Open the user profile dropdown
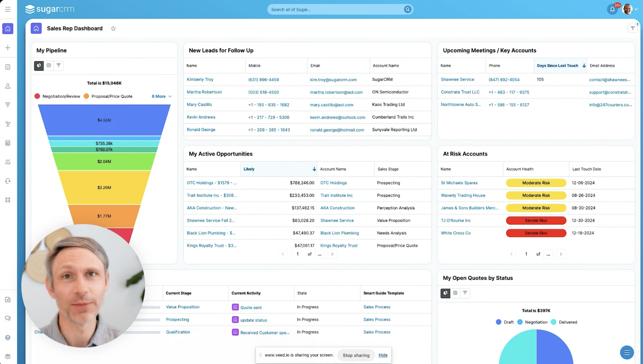The image size is (643, 364). pos(630,9)
